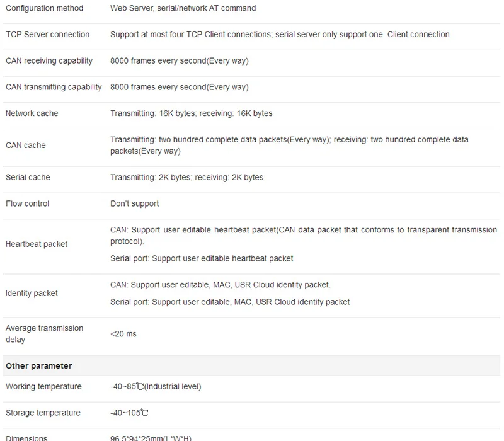Select the Serial cache label
The width and height of the screenshot is (504, 441).
[x=28, y=177]
